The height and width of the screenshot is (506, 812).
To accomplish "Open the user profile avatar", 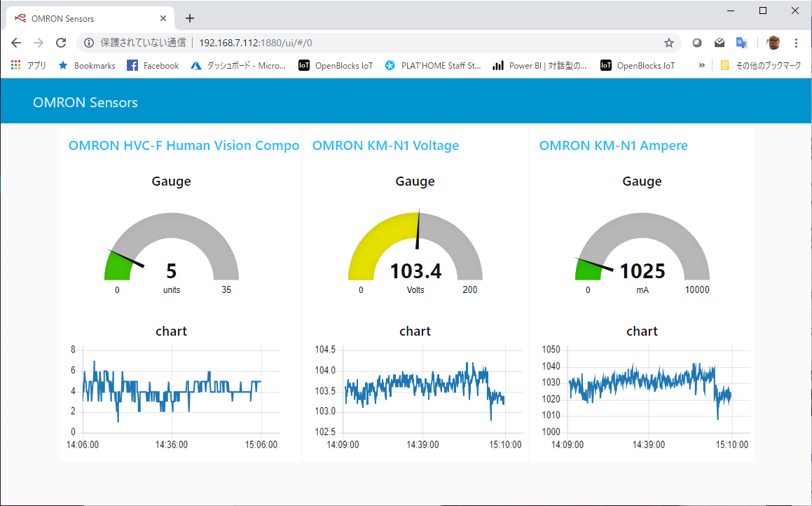I will [x=773, y=43].
